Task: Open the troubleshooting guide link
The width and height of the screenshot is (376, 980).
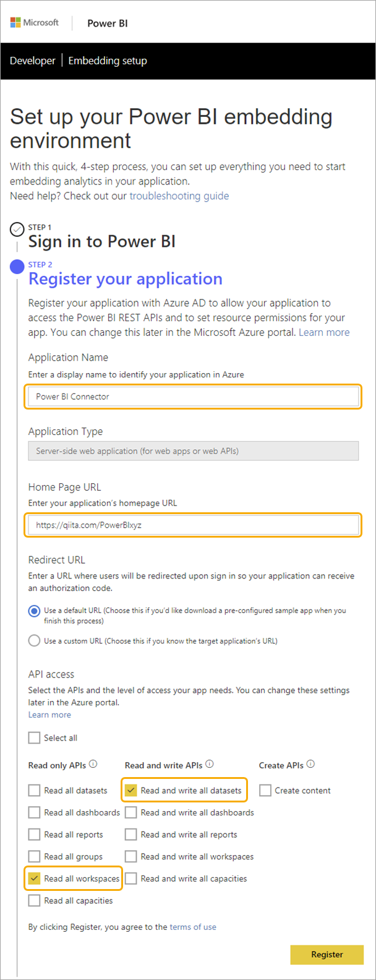Action: (x=179, y=196)
